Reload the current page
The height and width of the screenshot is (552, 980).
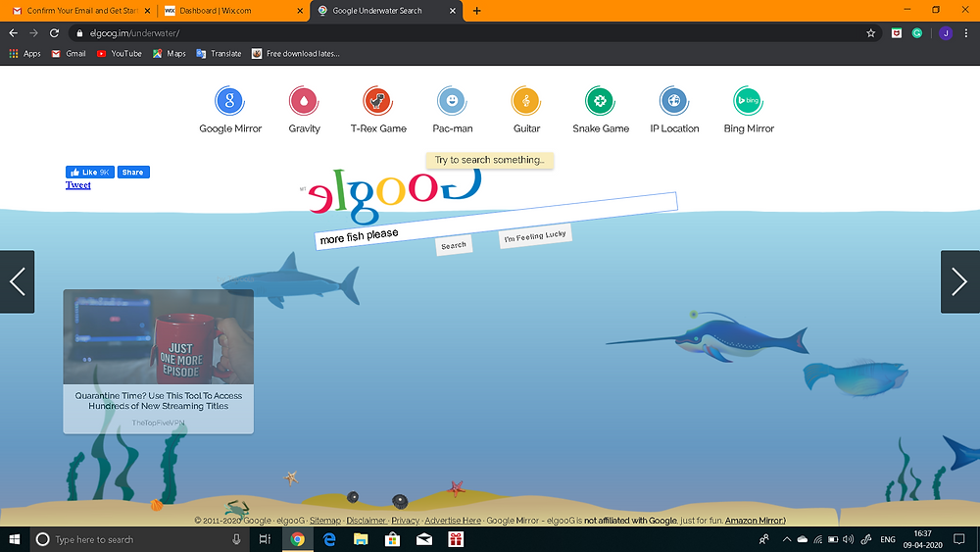(54, 33)
